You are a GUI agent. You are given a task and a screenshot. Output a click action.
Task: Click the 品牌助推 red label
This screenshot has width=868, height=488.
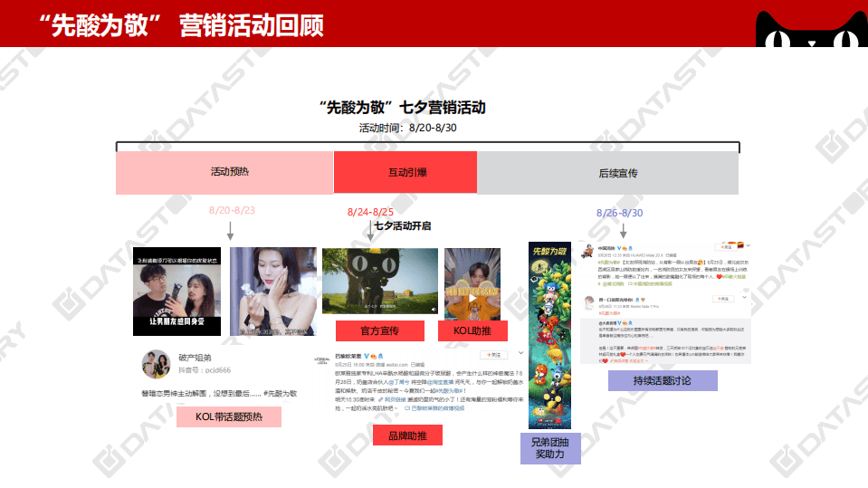(407, 435)
